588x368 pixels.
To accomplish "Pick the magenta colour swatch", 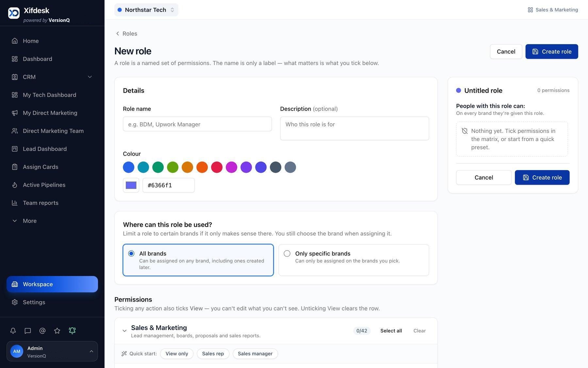I will tap(232, 167).
